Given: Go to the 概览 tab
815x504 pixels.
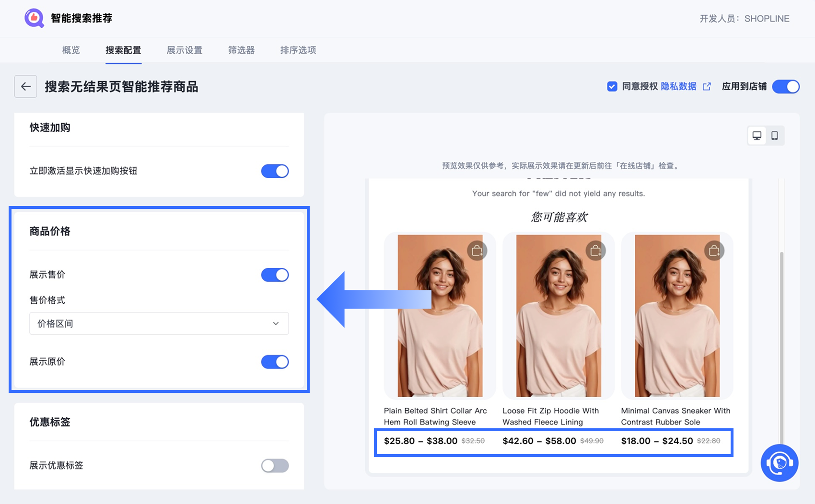Looking at the screenshot, I should pyautogui.click(x=71, y=50).
